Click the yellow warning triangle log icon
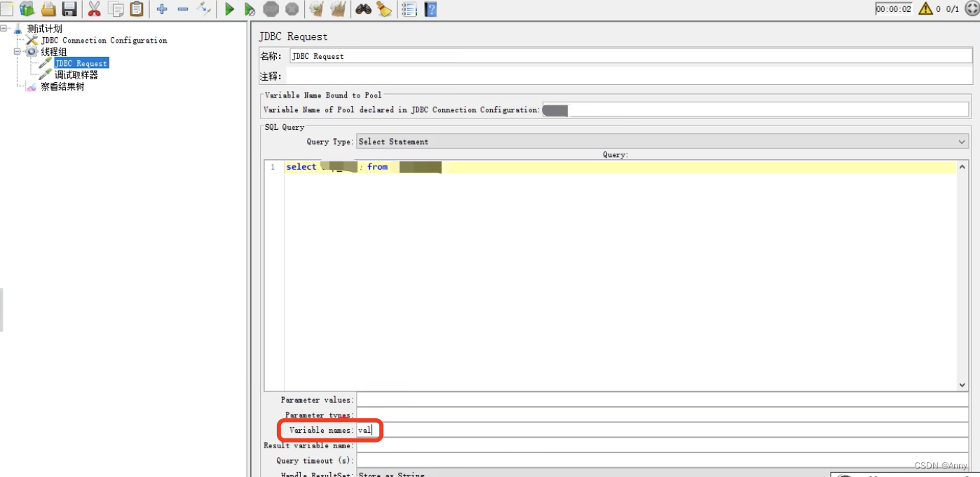The height and width of the screenshot is (477, 980). click(x=926, y=8)
